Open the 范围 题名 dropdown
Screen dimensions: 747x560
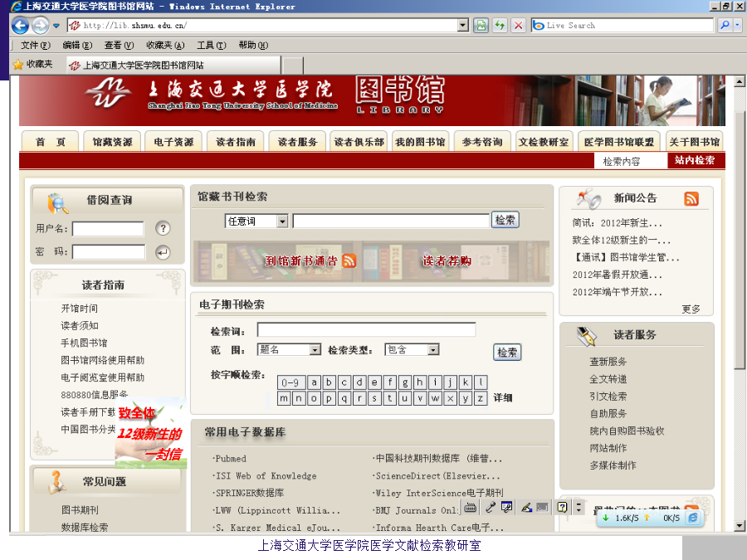(x=315, y=350)
